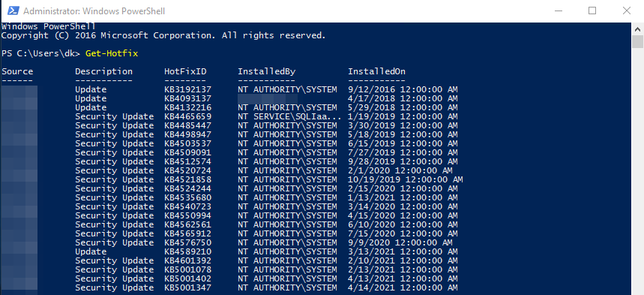The height and width of the screenshot is (295, 644).
Task: Click the scrollbar up arrow
Action: (x=637, y=29)
